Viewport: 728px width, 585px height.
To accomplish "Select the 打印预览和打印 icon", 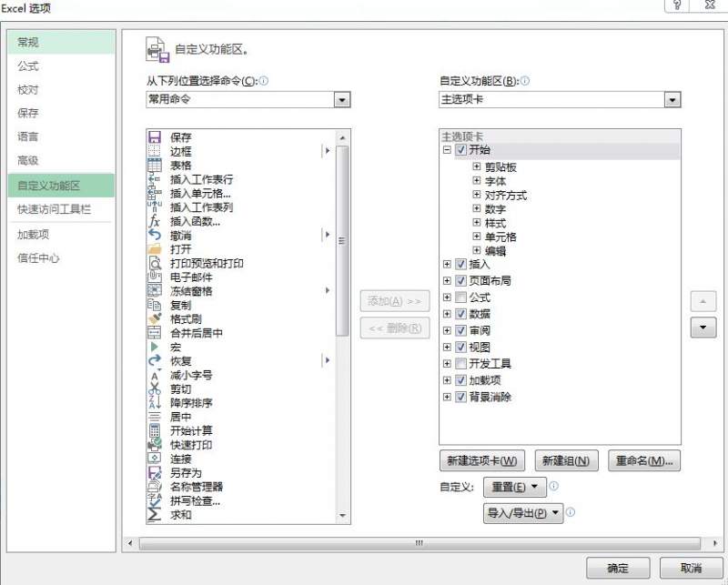I will pyautogui.click(x=154, y=263).
